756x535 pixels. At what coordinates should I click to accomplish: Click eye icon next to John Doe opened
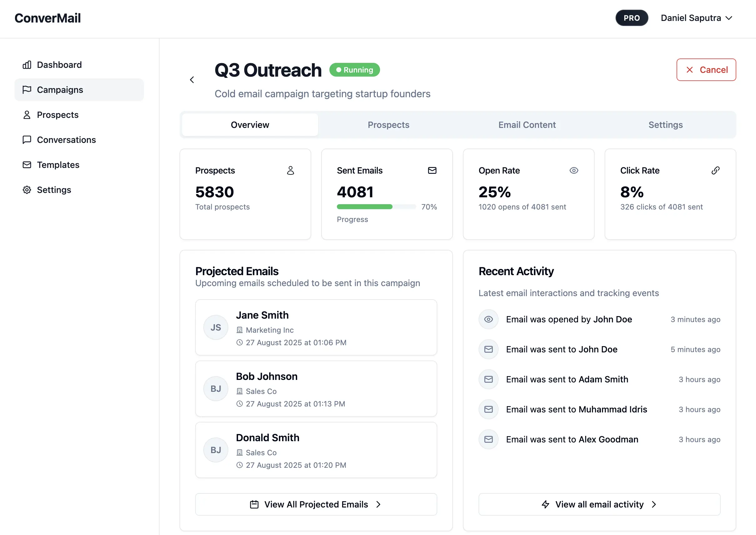[x=488, y=319]
